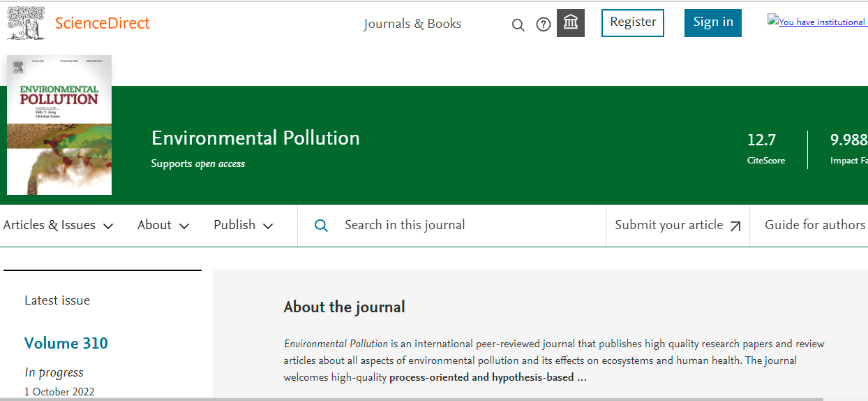Click the Environmental Pollution journal title

(x=255, y=138)
